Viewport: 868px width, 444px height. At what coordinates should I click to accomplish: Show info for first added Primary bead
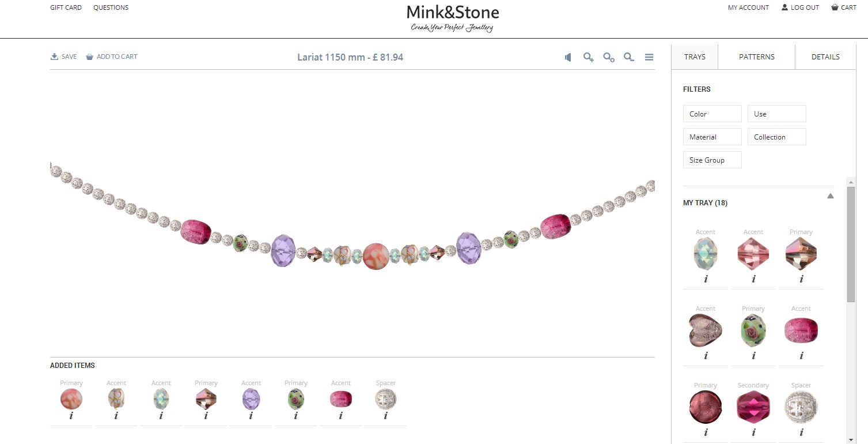[71, 416]
